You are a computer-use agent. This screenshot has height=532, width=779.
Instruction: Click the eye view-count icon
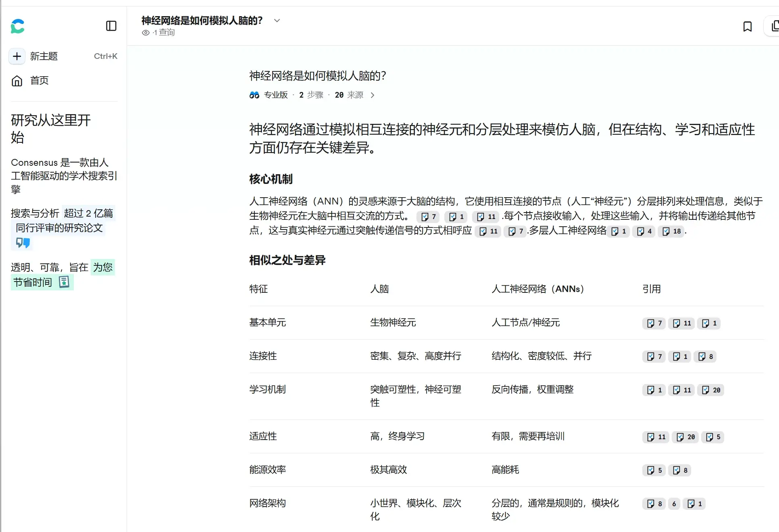(146, 33)
